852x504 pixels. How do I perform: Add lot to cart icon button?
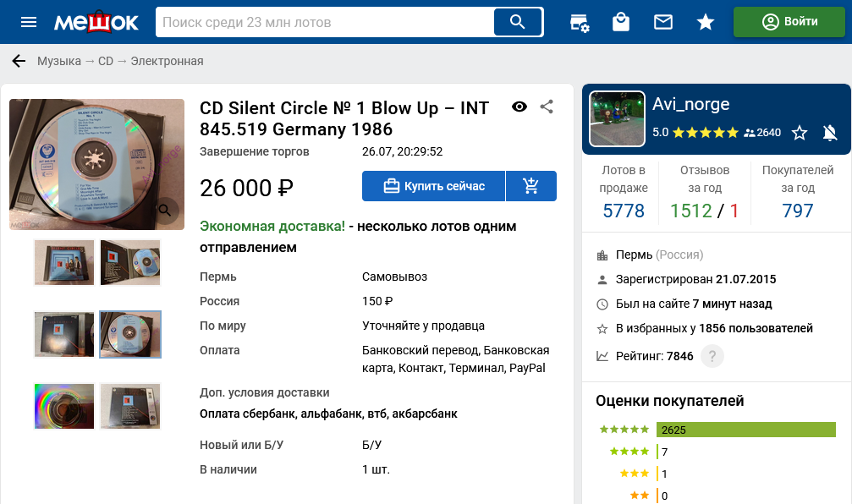530,186
